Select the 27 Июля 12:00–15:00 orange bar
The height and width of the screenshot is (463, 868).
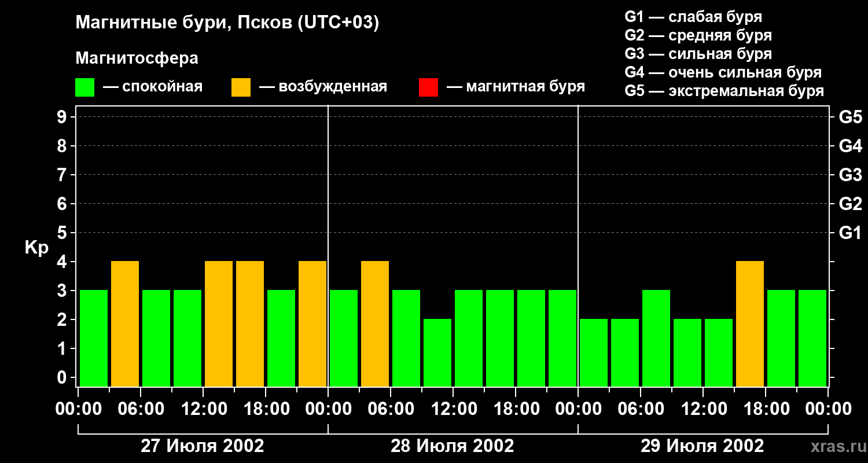click(219, 324)
